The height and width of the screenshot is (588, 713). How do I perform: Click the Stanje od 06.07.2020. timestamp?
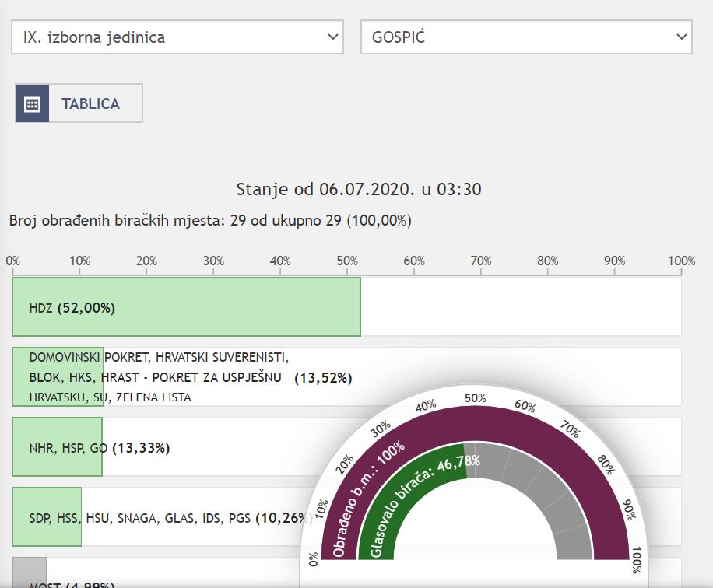click(x=358, y=189)
